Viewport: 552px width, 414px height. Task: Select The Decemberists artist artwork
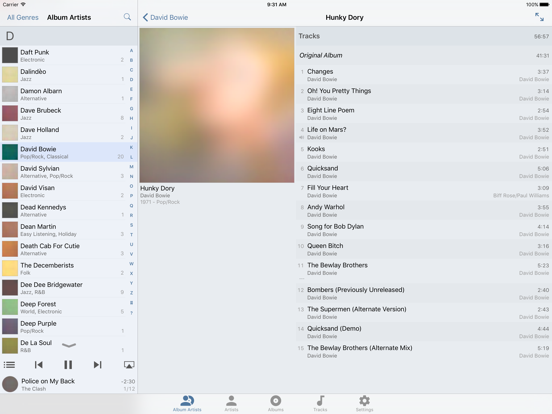tap(10, 268)
